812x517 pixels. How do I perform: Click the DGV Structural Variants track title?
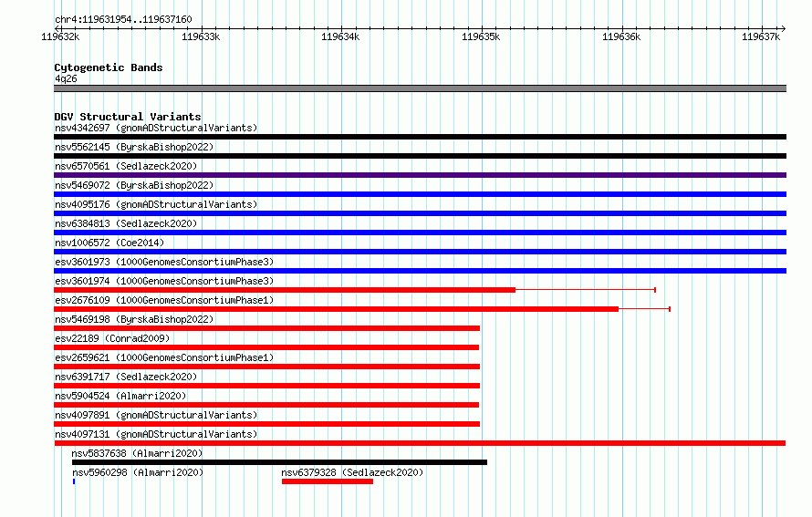click(128, 117)
